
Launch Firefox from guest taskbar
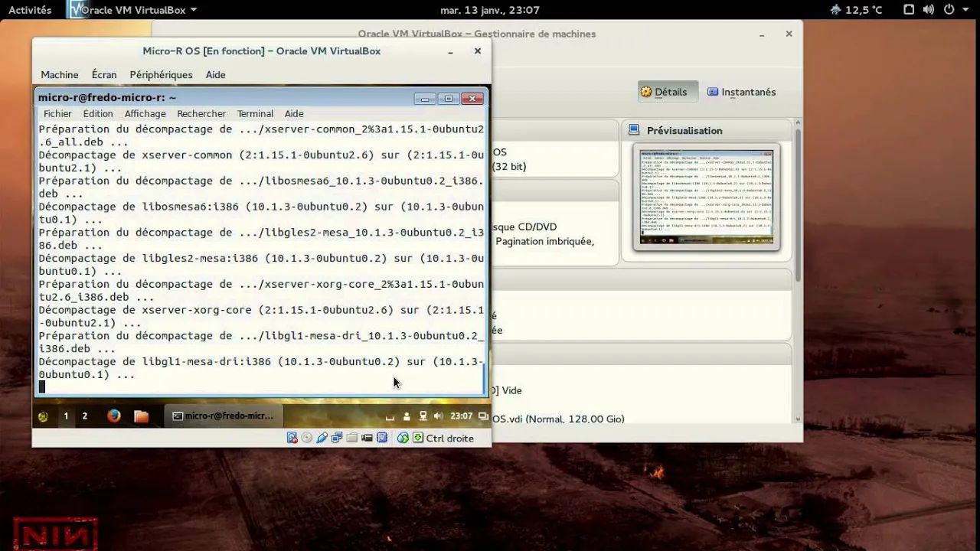pos(114,416)
